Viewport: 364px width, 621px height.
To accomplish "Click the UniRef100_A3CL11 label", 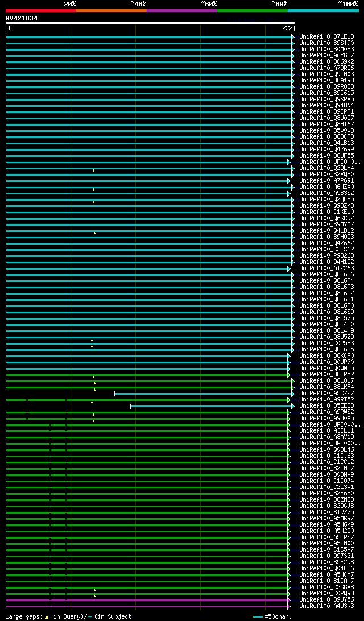I will click(326, 431).
